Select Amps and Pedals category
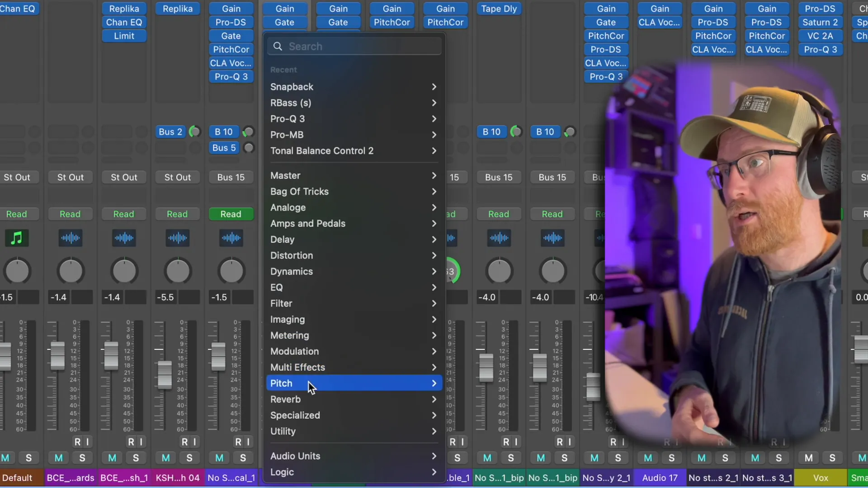868x488 pixels. [354, 224]
